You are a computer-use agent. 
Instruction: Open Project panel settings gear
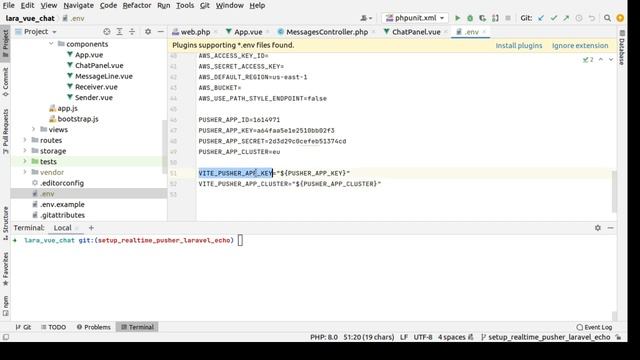[x=148, y=31]
